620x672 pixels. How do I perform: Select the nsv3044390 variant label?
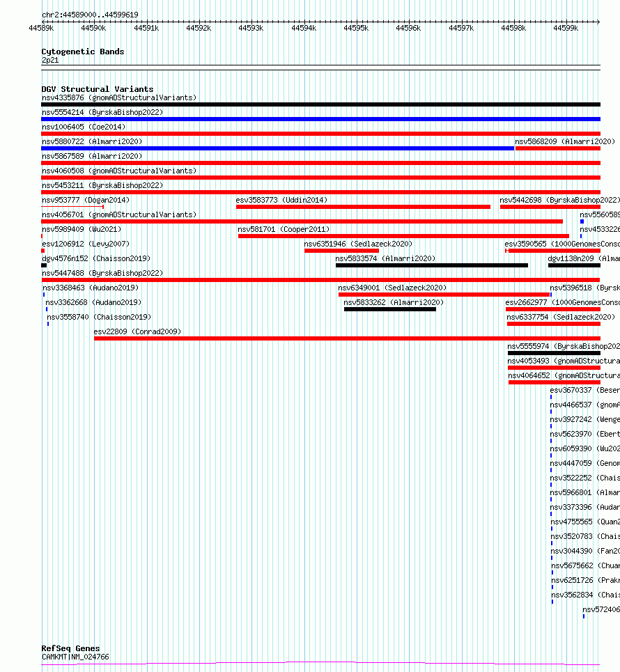585,551
